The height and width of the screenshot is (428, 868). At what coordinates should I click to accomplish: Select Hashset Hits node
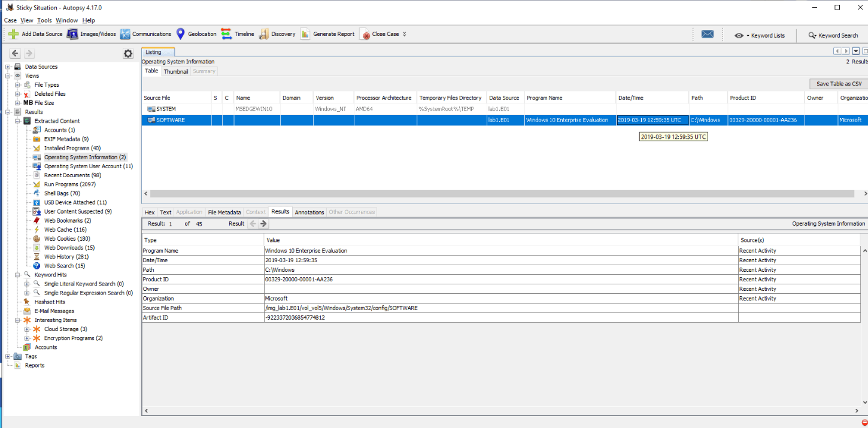pos(50,302)
